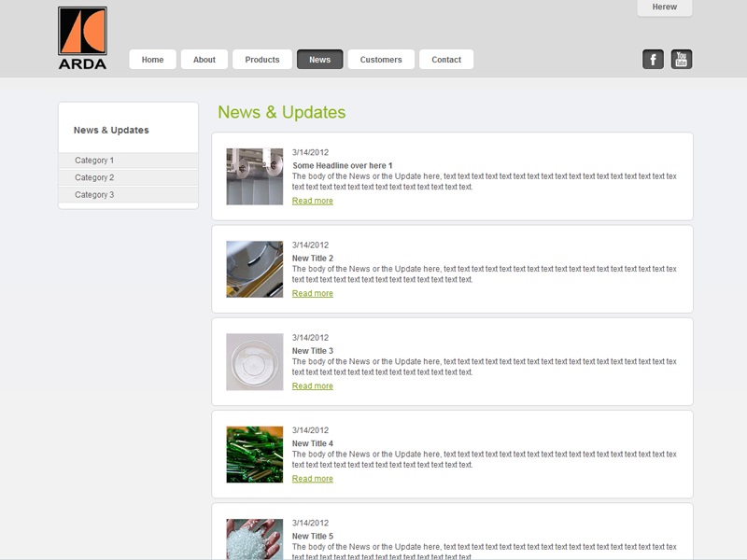Go to the Contact page
Viewport: 747px width, 560px height.
tap(446, 60)
